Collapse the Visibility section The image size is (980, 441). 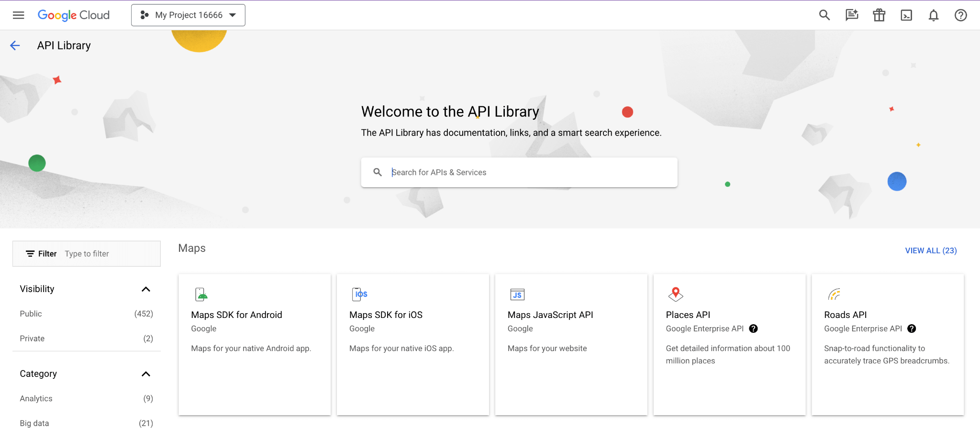(x=146, y=289)
